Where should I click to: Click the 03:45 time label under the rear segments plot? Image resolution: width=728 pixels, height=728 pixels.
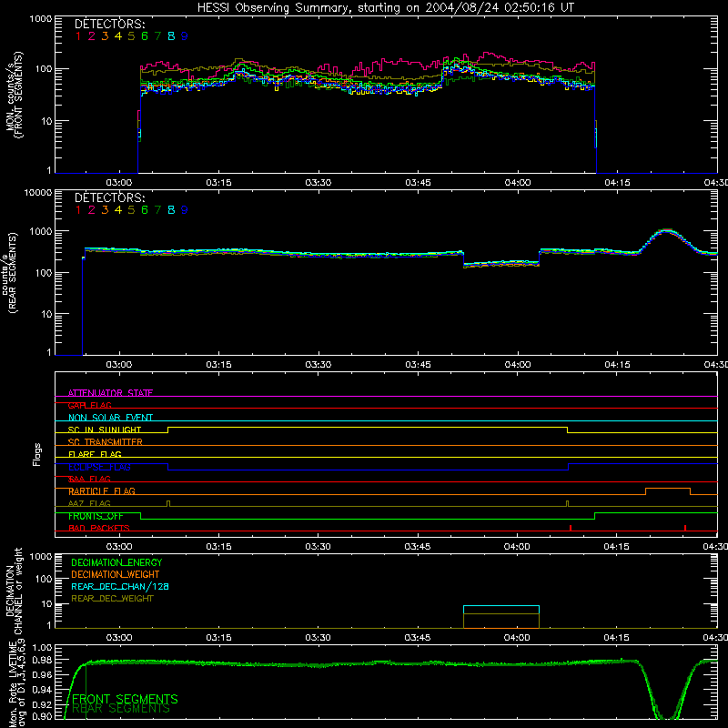[x=418, y=365]
